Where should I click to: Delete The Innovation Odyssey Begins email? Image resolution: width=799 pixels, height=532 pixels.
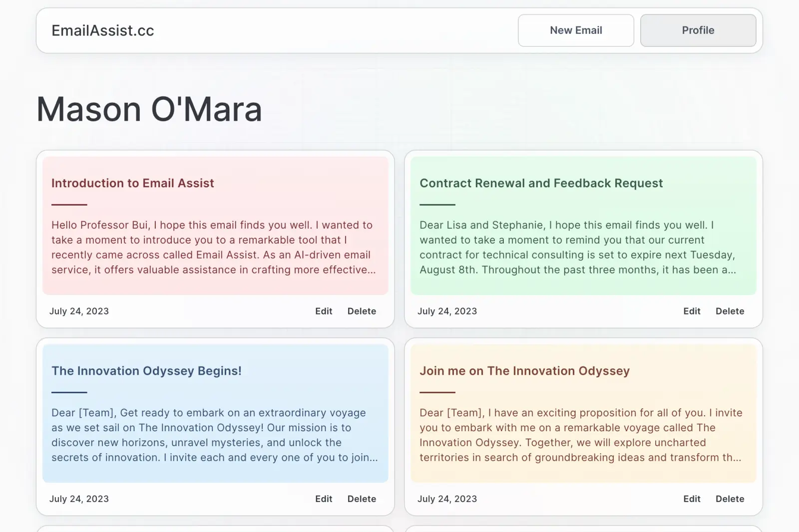(x=362, y=499)
